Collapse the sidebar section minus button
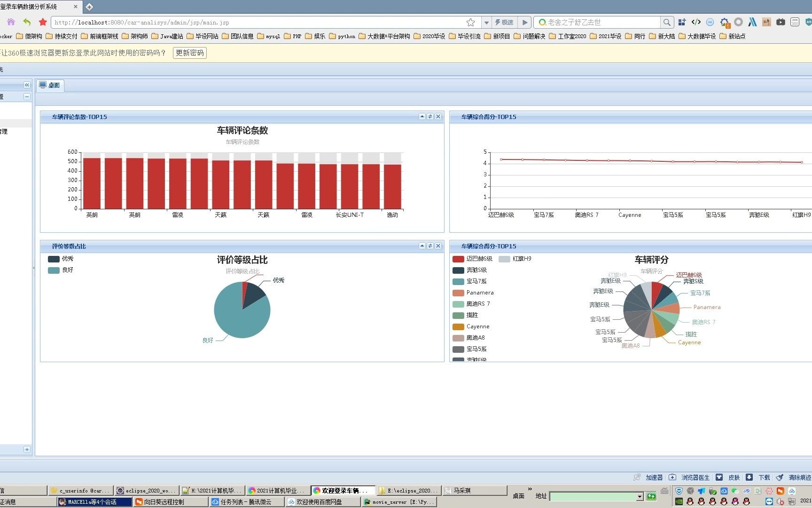 pyautogui.click(x=27, y=96)
